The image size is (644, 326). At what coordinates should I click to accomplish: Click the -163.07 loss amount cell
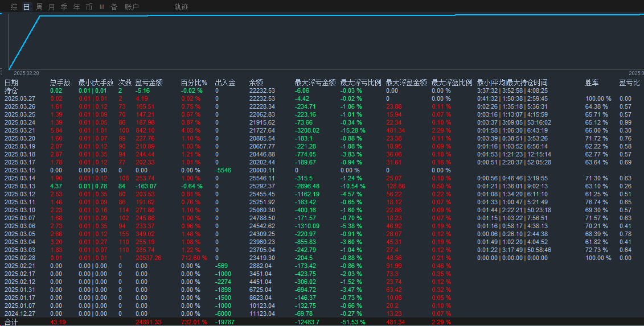click(x=146, y=186)
